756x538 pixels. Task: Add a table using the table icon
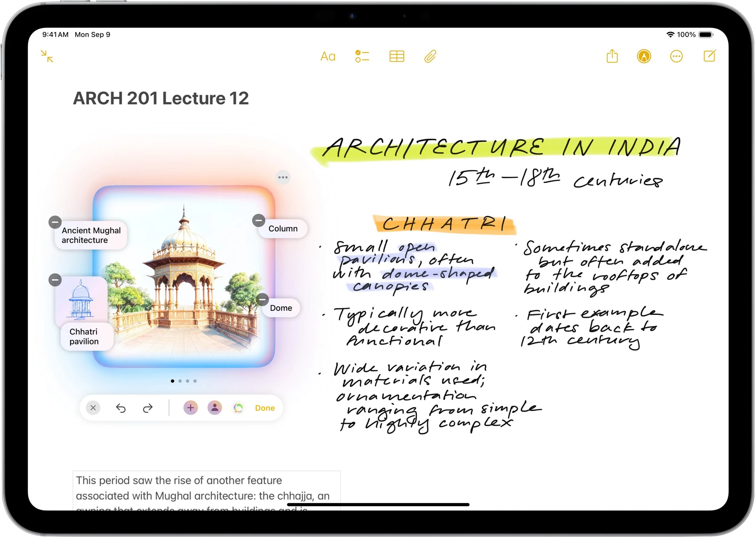point(397,56)
